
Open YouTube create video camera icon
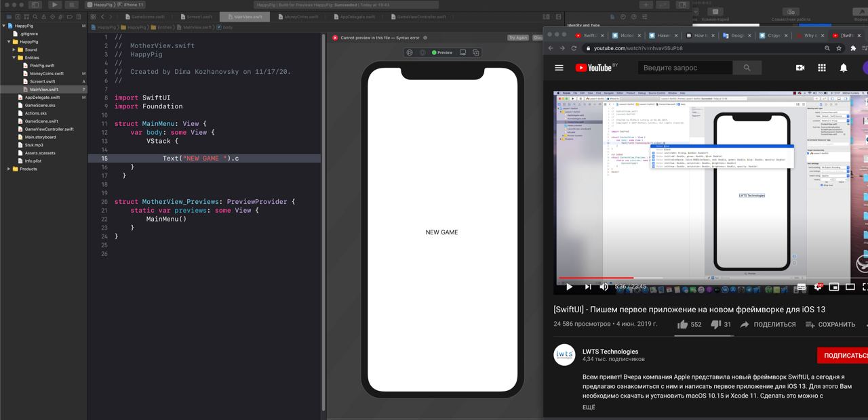click(800, 68)
